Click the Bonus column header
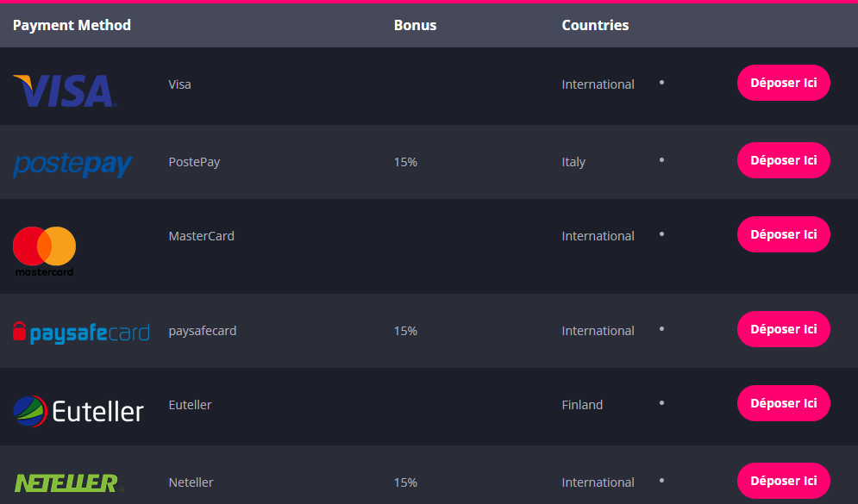Screen dimensions: 858x504 click(x=415, y=25)
